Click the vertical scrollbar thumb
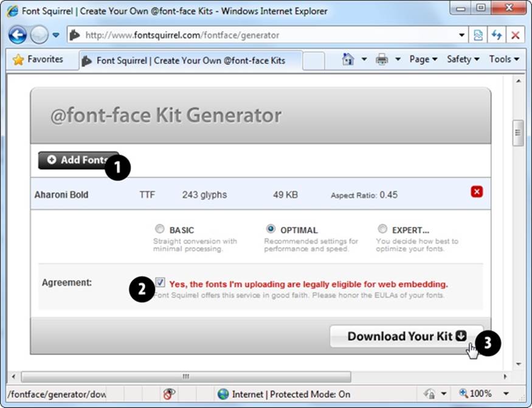The image size is (532, 408). pos(518,133)
